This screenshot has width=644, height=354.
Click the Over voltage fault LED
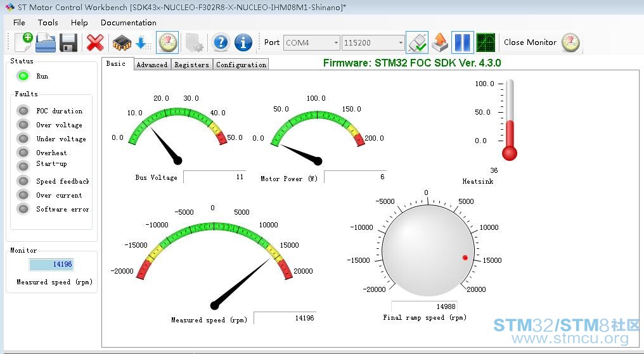(x=23, y=125)
